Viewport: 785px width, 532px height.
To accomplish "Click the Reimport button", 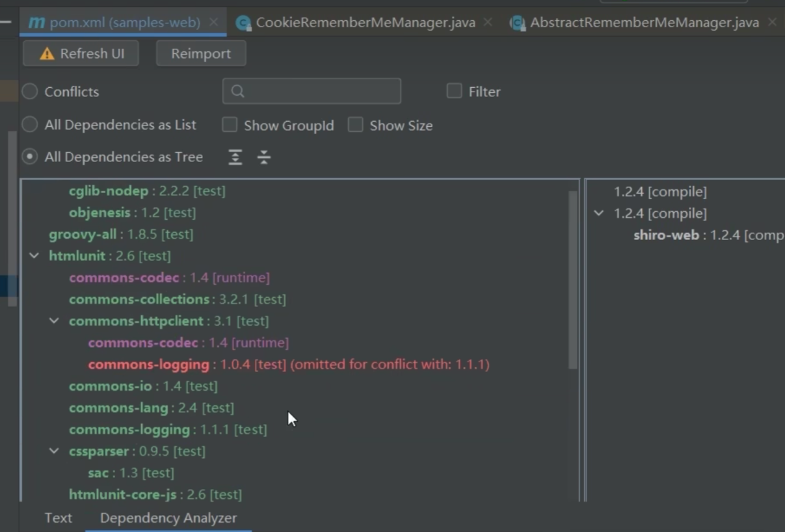I will [201, 54].
